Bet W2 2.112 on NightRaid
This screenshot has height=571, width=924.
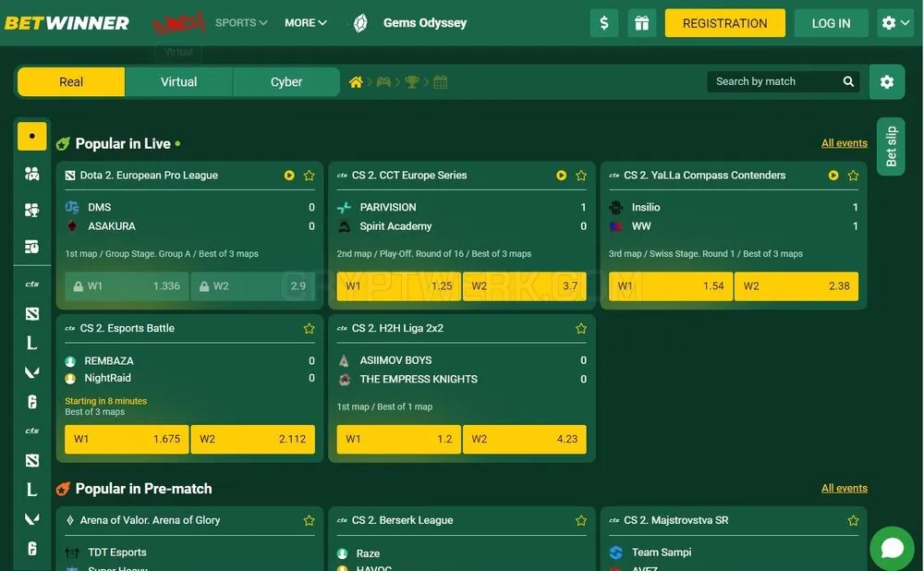[x=253, y=439]
